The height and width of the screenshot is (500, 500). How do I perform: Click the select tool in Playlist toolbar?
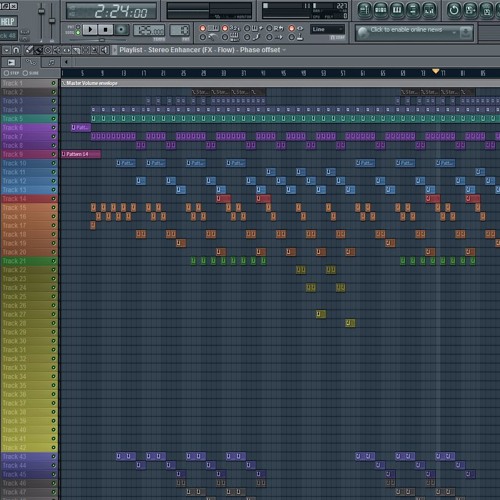point(85,50)
